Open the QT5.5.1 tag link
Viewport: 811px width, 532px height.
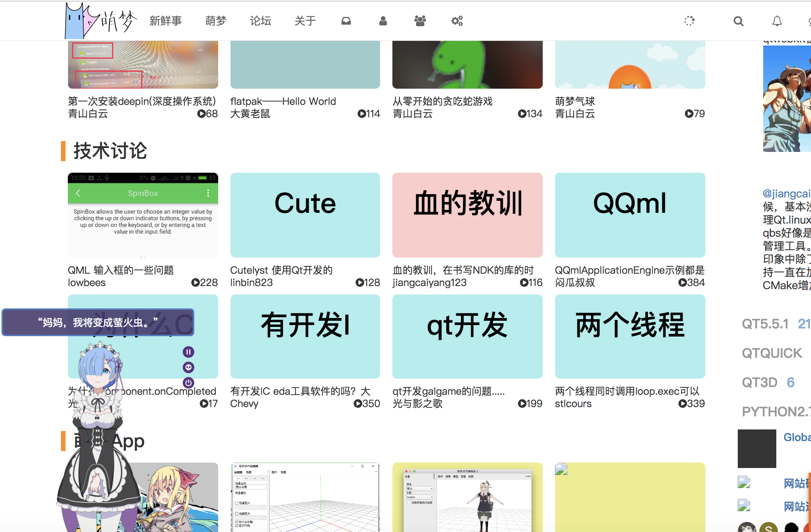pos(765,324)
